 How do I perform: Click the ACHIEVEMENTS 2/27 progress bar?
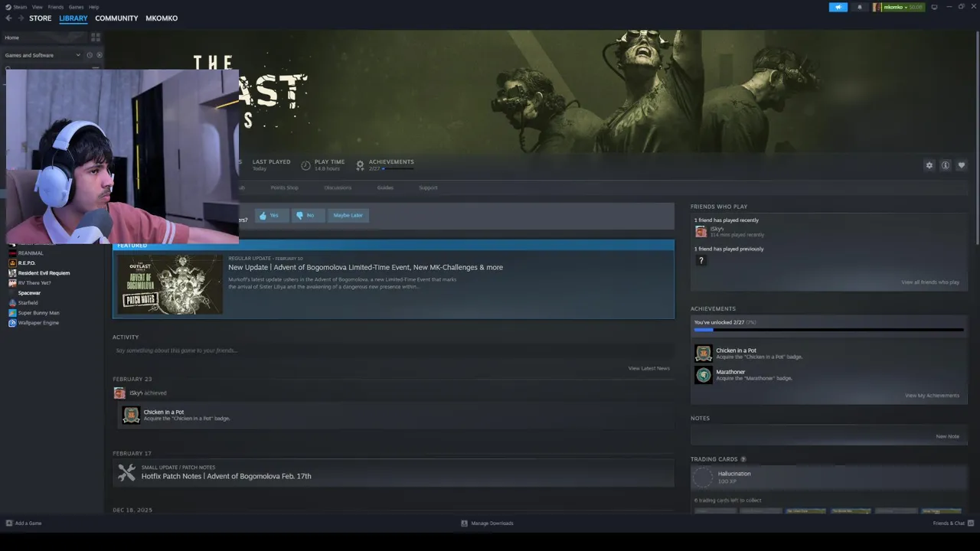(x=398, y=168)
